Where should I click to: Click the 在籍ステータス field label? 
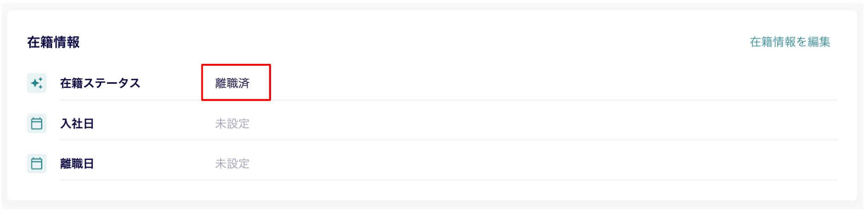pyautogui.click(x=100, y=83)
